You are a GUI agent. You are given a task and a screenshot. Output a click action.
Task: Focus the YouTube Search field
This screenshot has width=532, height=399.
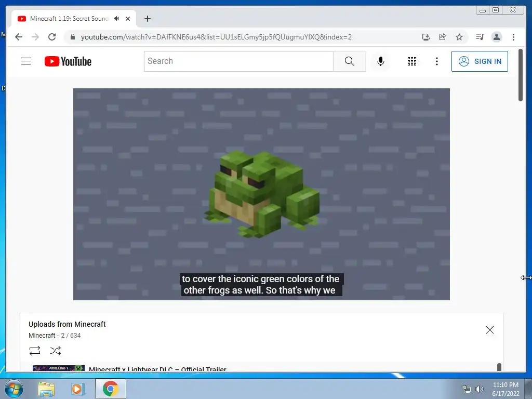pyautogui.click(x=238, y=61)
